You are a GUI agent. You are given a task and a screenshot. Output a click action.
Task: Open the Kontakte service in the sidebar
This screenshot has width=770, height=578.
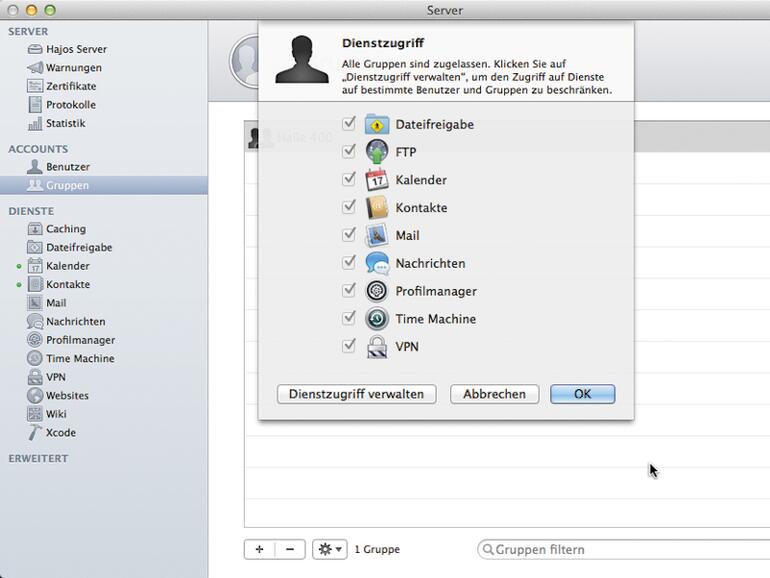coord(58,284)
